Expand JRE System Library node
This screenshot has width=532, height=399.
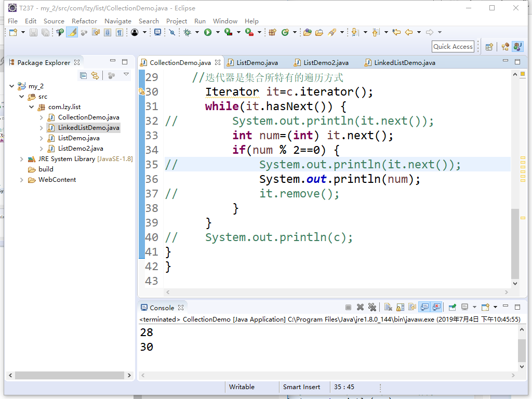click(21, 159)
